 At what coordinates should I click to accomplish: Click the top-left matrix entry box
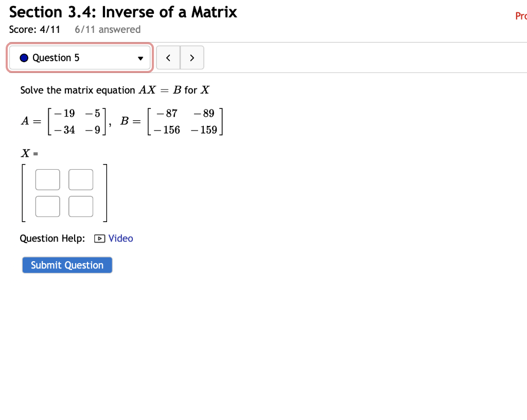coord(47,179)
